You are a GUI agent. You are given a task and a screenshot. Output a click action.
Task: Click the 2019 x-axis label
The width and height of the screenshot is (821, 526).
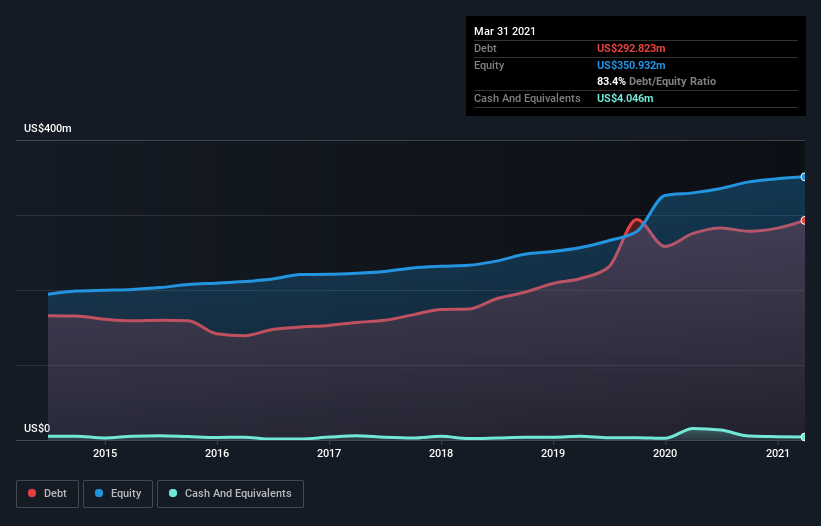(x=553, y=453)
